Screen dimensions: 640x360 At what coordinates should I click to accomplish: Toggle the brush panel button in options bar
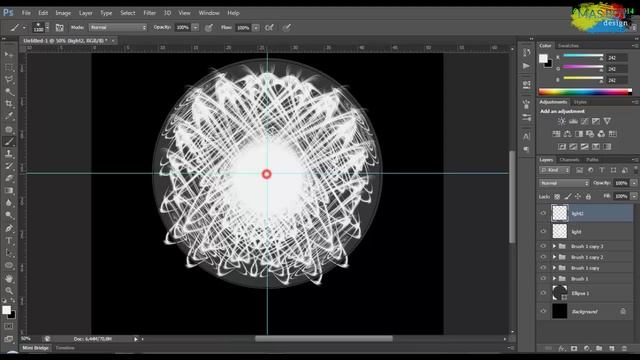pos(60,28)
